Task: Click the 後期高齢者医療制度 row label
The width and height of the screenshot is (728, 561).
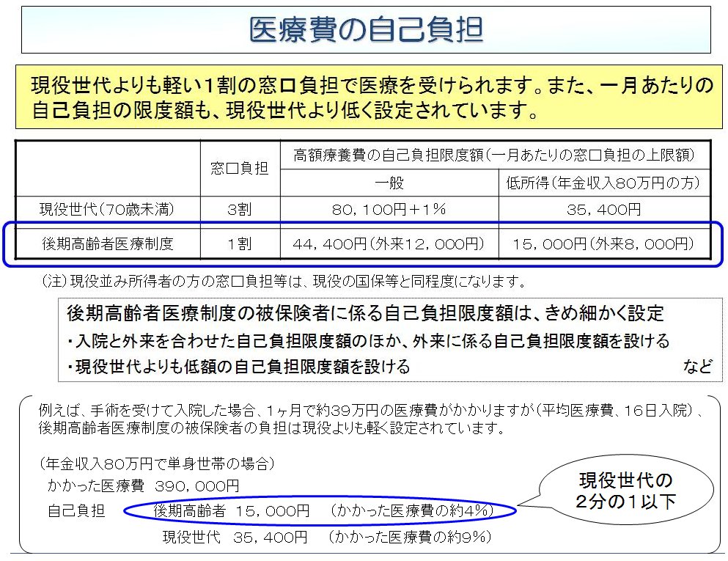Action: tap(109, 243)
